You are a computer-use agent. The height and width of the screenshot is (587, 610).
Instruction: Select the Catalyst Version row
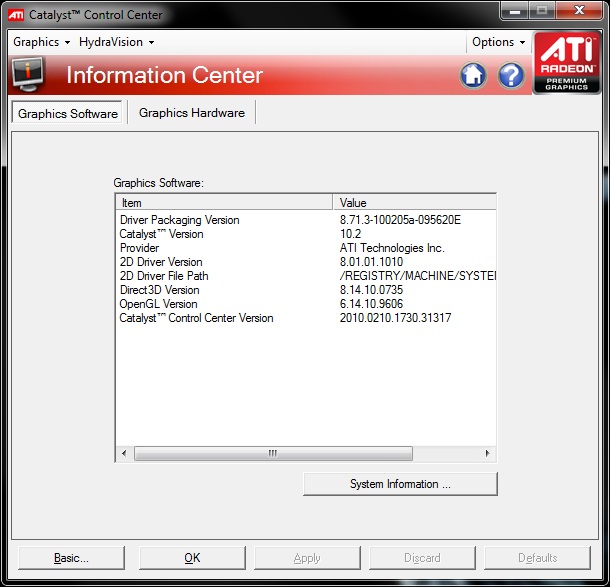(162, 234)
